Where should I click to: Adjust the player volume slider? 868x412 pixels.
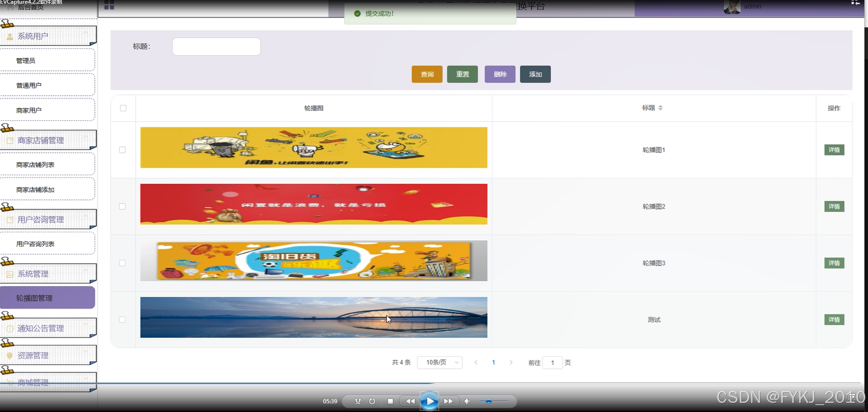(494, 401)
